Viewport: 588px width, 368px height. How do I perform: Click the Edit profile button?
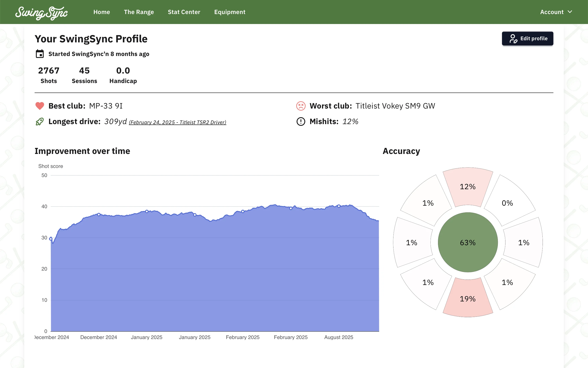click(527, 38)
